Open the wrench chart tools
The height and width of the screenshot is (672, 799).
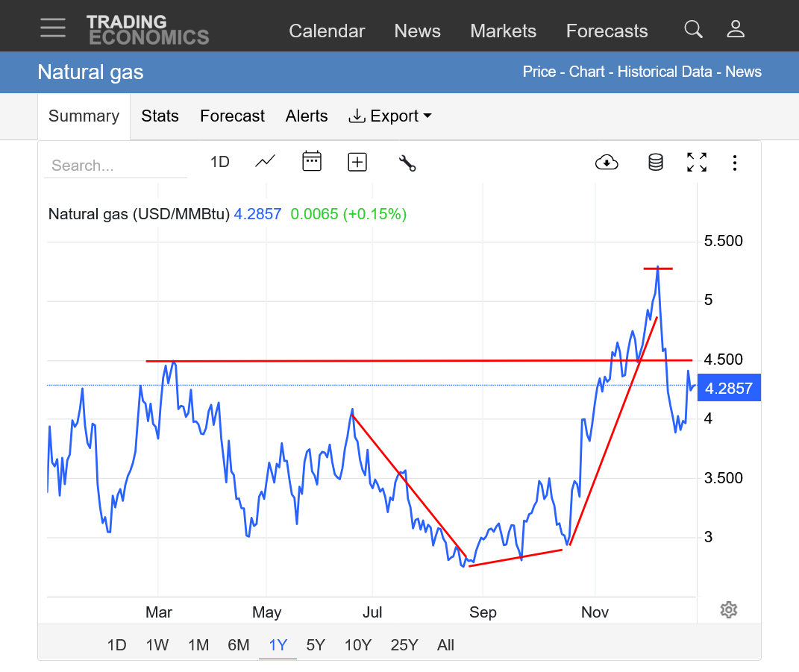(x=407, y=163)
